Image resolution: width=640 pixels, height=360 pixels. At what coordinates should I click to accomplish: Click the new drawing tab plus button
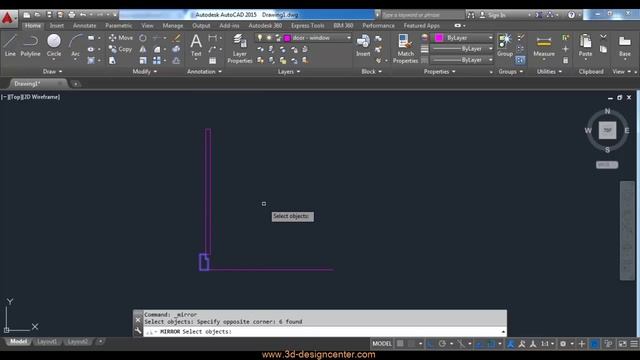[x=76, y=84]
